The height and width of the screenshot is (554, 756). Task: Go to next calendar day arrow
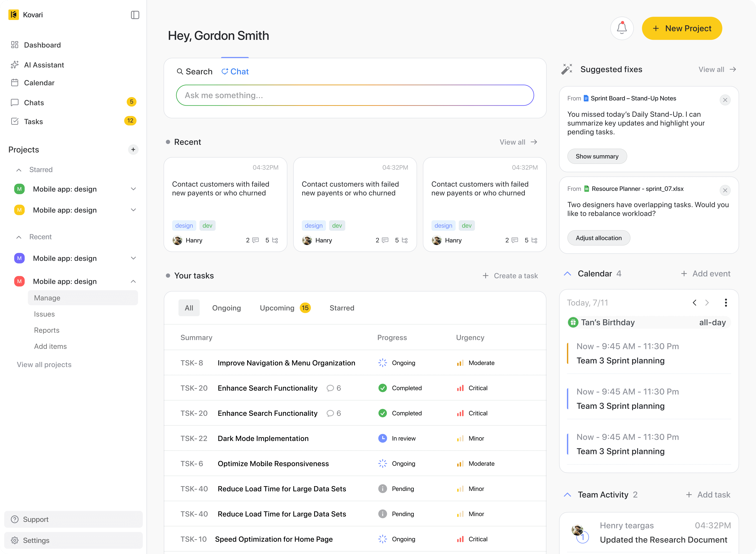(707, 302)
